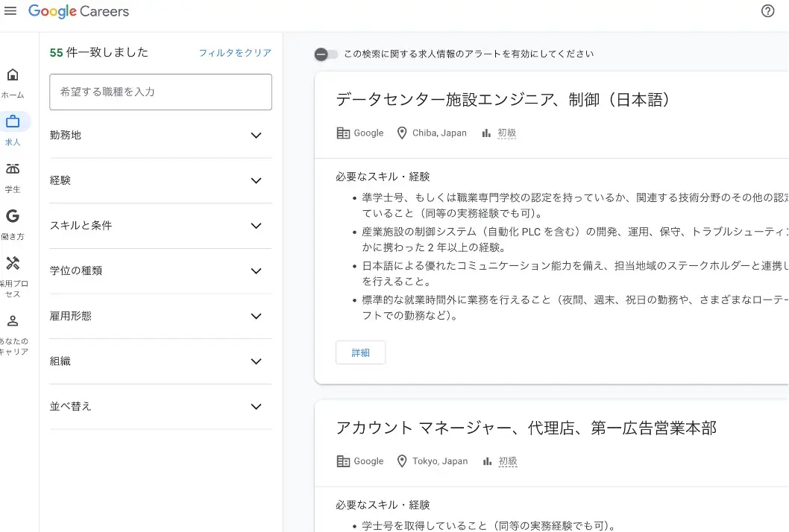Click the company icon beside Tokyo job's Google
789x532 pixels.
pyautogui.click(x=343, y=462)
